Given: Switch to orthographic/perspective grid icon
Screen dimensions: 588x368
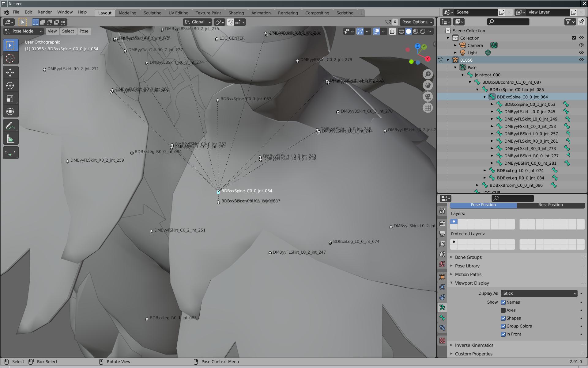Looking at the screenshot, I should [428, 108].
